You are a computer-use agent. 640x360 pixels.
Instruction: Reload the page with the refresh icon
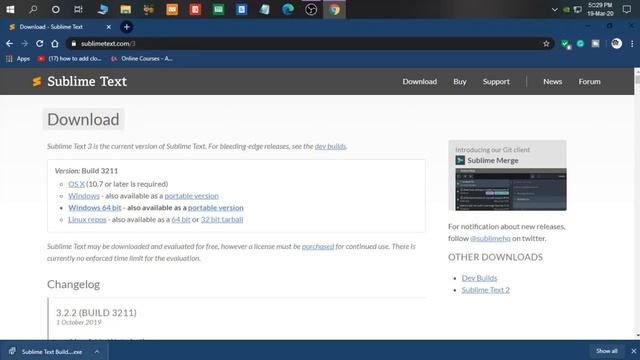40,44
